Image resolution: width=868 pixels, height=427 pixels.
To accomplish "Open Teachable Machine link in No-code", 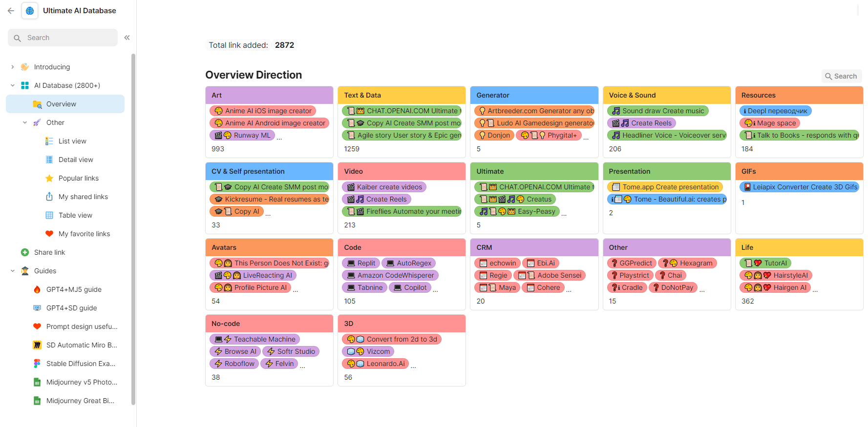I will [254, 339].
